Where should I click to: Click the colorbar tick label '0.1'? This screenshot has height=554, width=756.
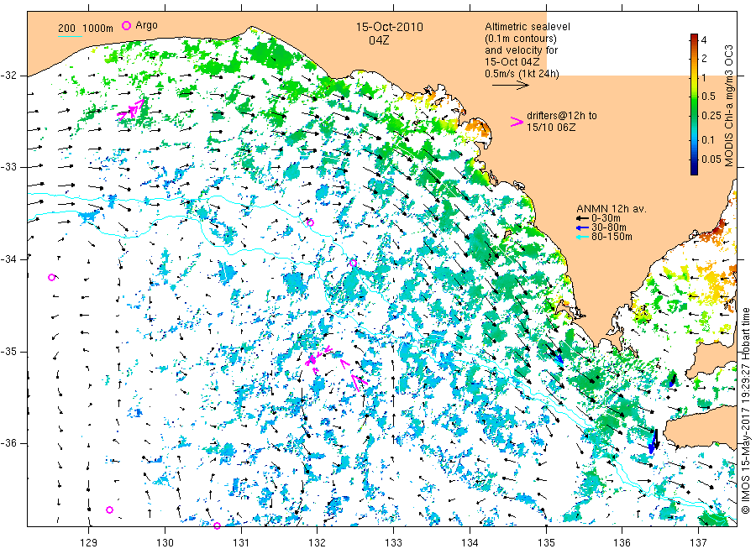click(x=708, y=140)
